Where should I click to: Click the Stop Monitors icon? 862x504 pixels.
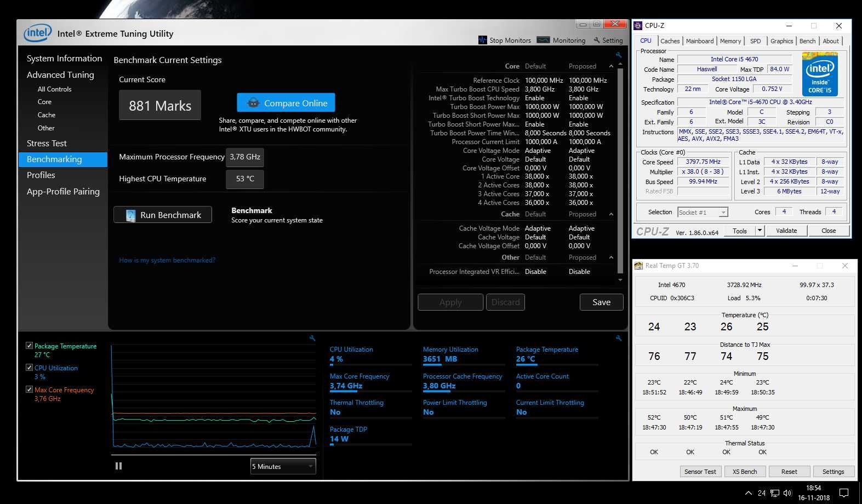[482, 40]
